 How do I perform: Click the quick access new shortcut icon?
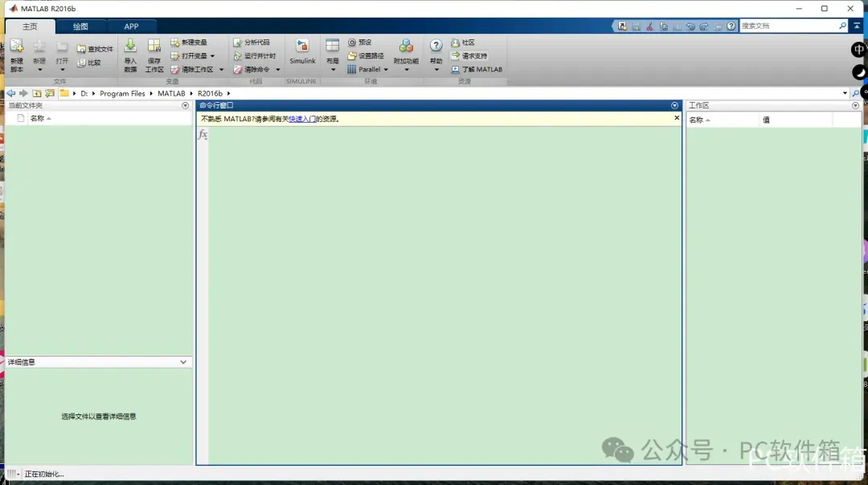tap(622, 26)
